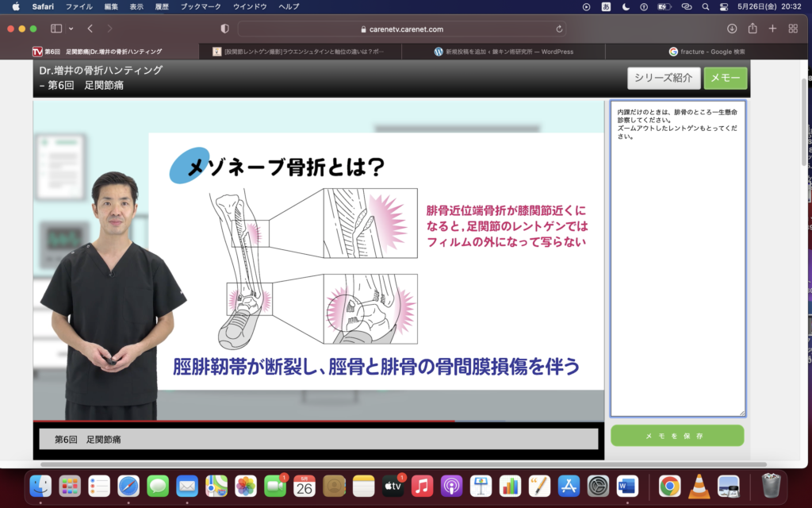The image size is (812, 508).
Task: Open the tab group dropdown arrow beside sidebar
Action: (71, 29)
